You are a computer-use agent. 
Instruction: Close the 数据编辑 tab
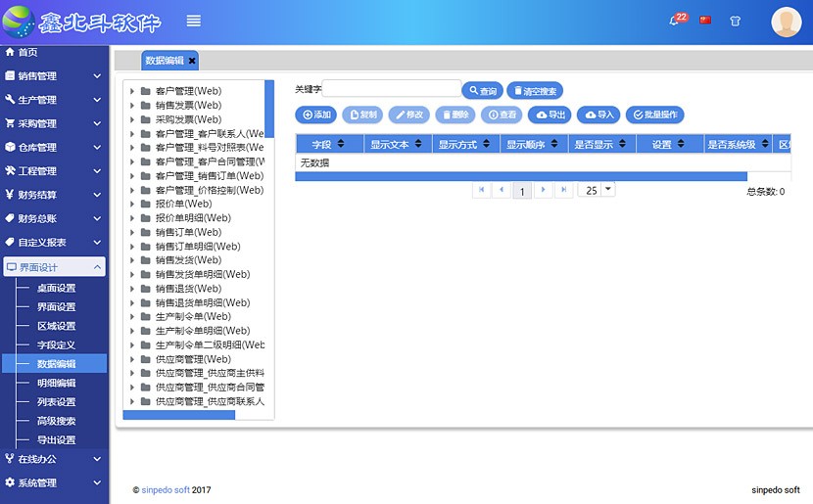[192, 61]
